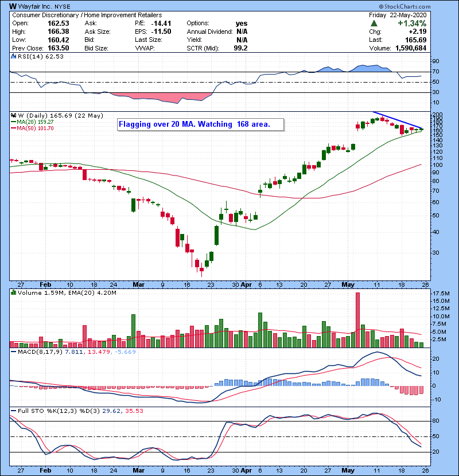Click the 17.5M volume axis label

coord(441,294)
